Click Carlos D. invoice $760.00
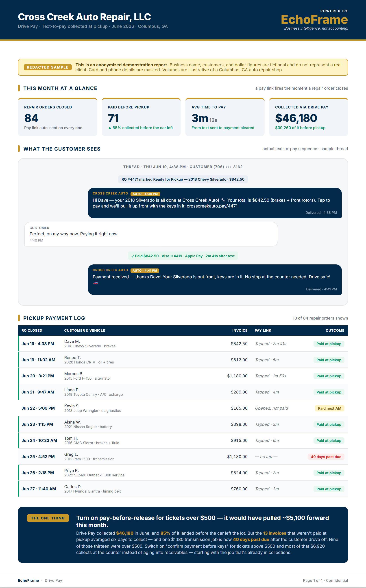This screenshot has width=366, height=588. click(239, 489)
